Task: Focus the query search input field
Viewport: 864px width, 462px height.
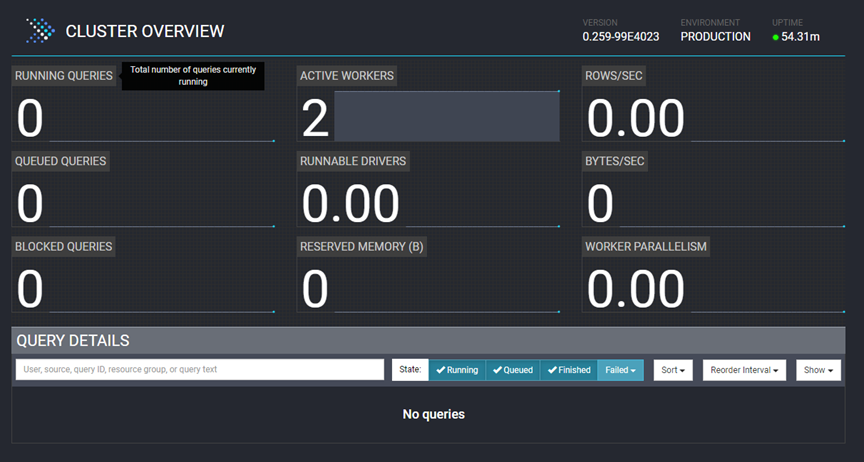Action: pos(200,369)
